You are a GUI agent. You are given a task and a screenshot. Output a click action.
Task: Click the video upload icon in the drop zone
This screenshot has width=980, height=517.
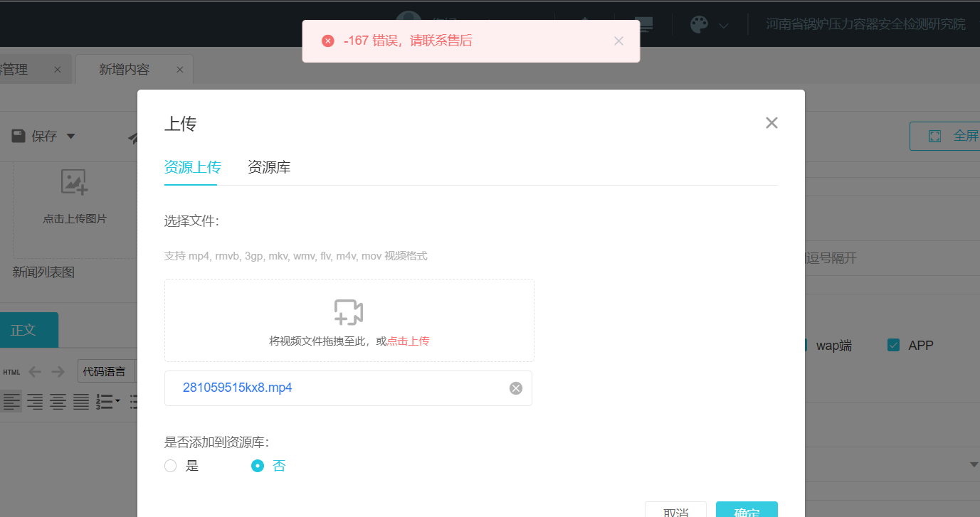click(x=349, y=311)
